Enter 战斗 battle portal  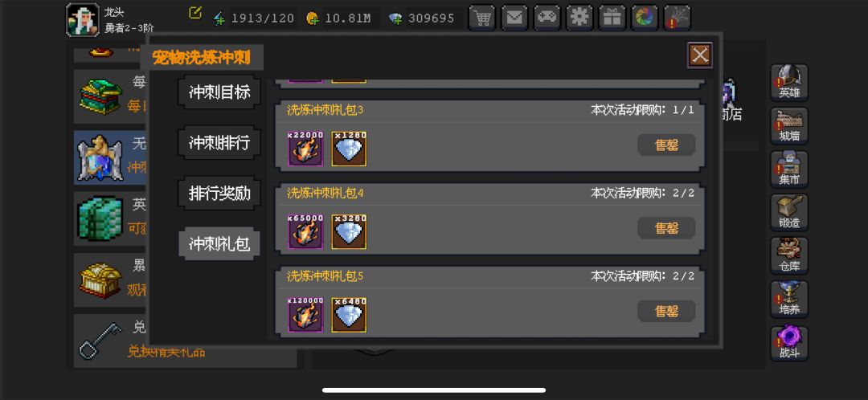point(789,343)
